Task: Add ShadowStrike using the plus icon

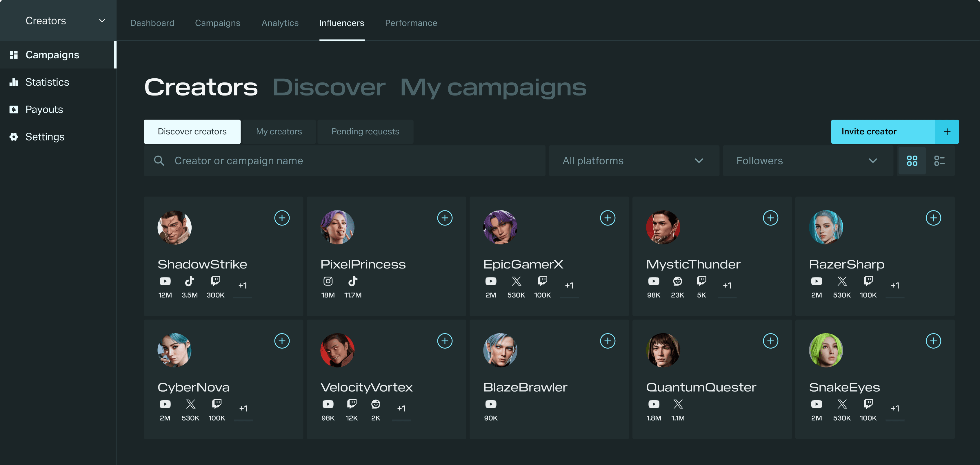Action: (282, 218)
